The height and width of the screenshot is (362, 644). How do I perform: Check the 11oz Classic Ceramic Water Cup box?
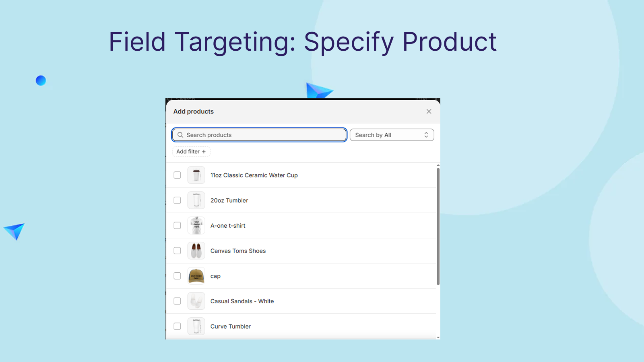click(177, 175)
